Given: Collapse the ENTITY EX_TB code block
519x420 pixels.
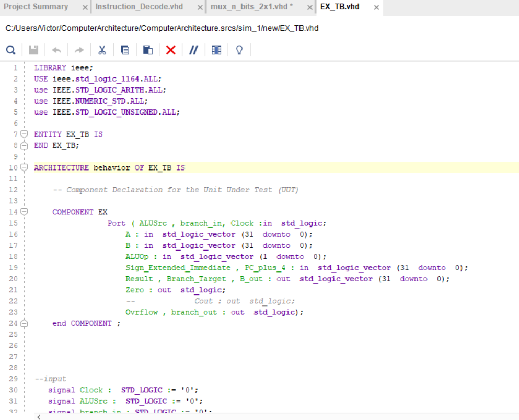Looking at the screenshot, I should pos(24,134).
